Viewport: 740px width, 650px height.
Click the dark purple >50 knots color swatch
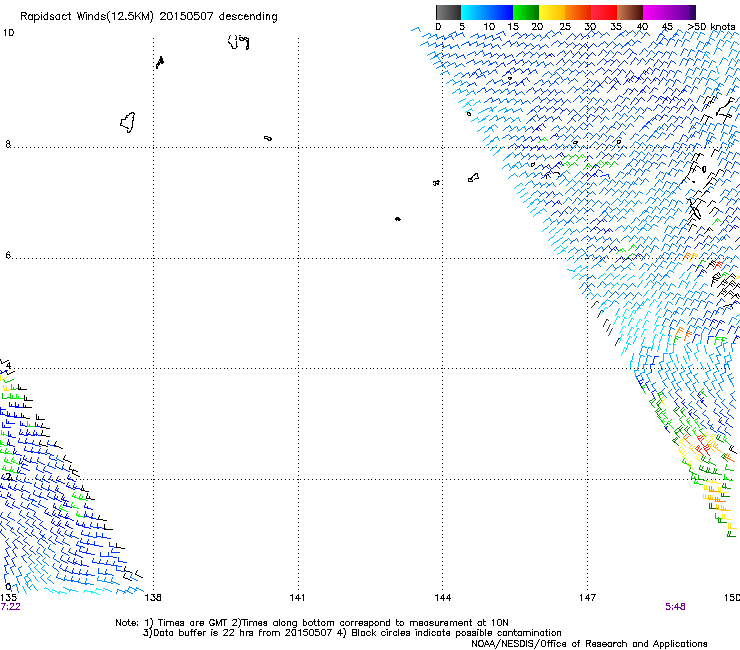click(x=693, y=12)
